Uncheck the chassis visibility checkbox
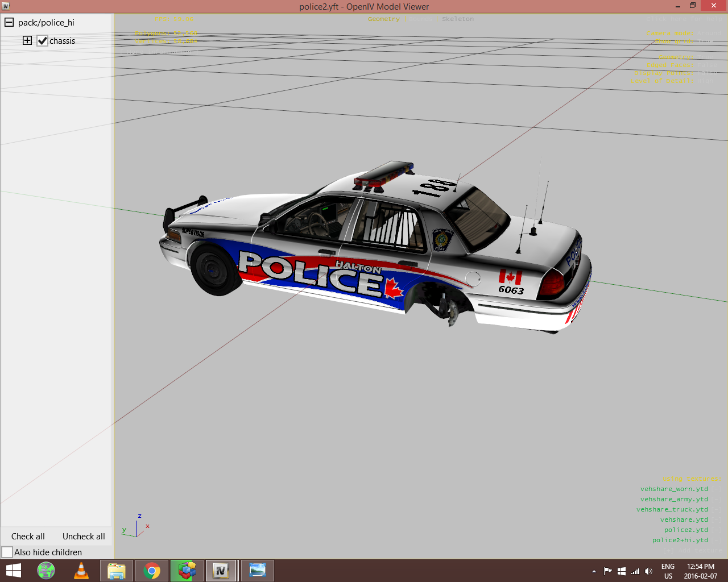Image resolution: width=728 pixels, height=582 pixels. point(43,41)
